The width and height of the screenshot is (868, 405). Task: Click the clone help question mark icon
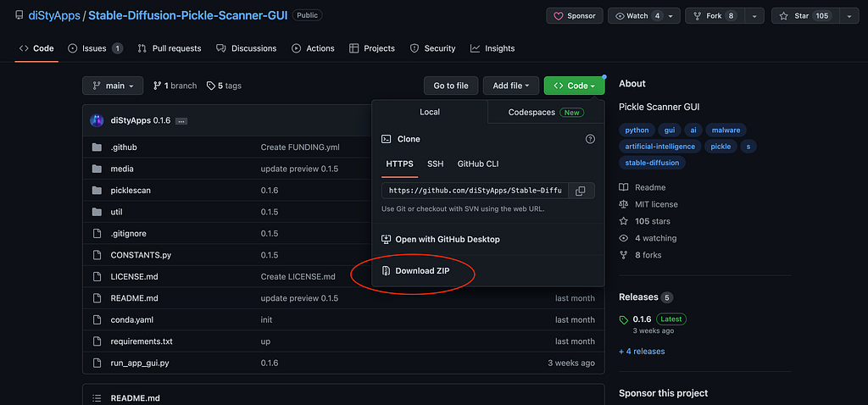tap(590, 140)
